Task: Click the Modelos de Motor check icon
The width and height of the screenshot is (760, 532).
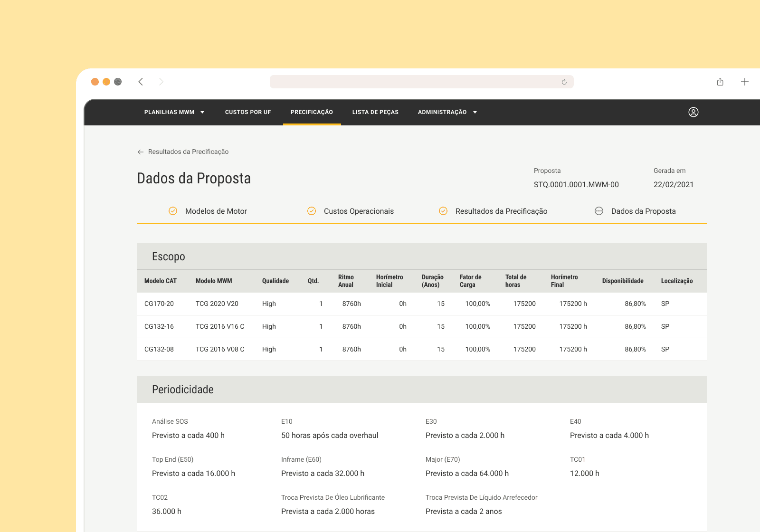Action: tap(173, 211)
